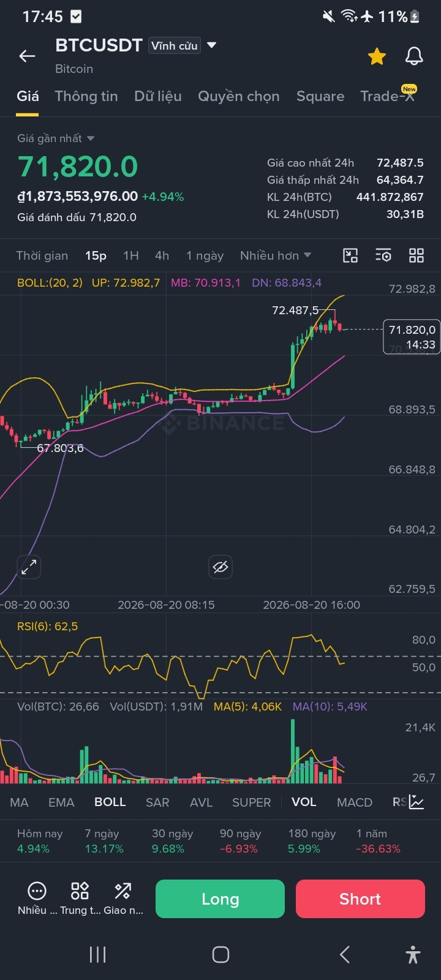Select Thời gian chart interval
This screenshot has height=980, width=441.
pyautogui.click(x=42, y=255)
